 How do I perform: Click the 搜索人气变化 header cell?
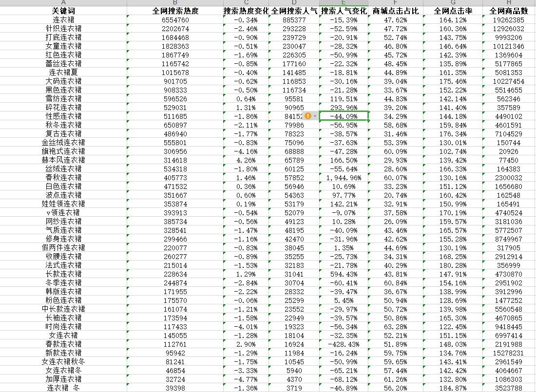pos(344,11)
